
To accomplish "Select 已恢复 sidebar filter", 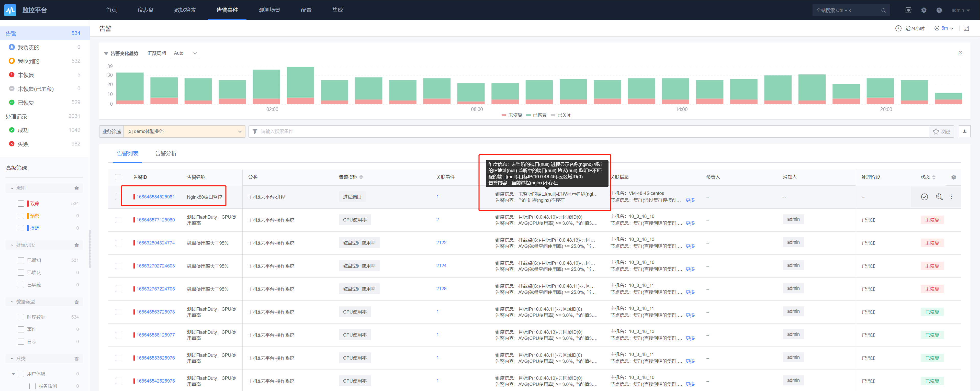I will 45,102.
